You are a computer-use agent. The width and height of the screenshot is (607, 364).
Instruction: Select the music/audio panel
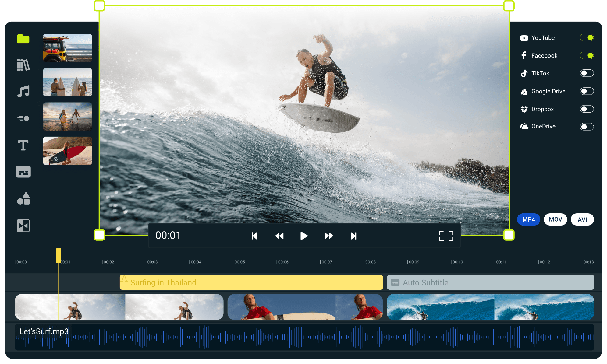(23, 90)
